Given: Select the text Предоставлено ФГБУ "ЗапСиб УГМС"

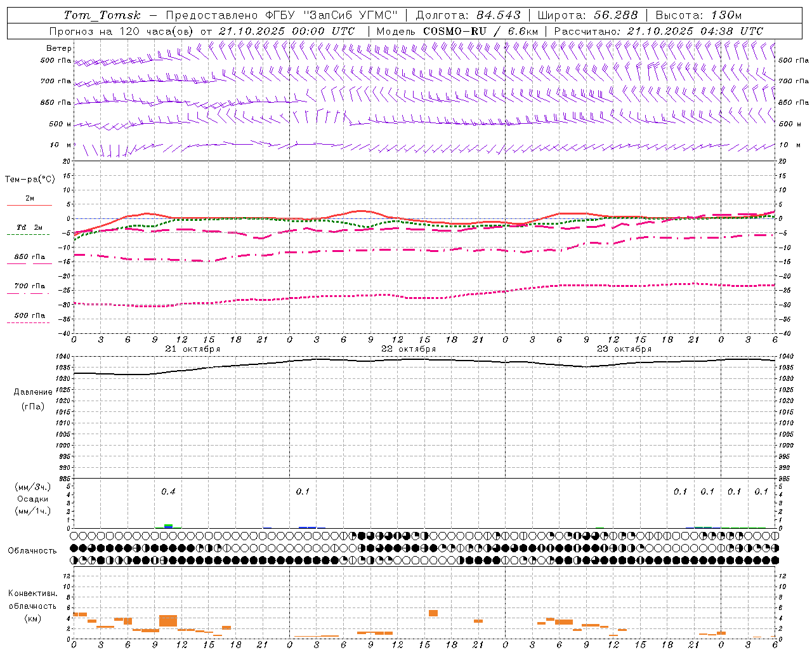Looking at the screenshot, I should tap(281, 15).
